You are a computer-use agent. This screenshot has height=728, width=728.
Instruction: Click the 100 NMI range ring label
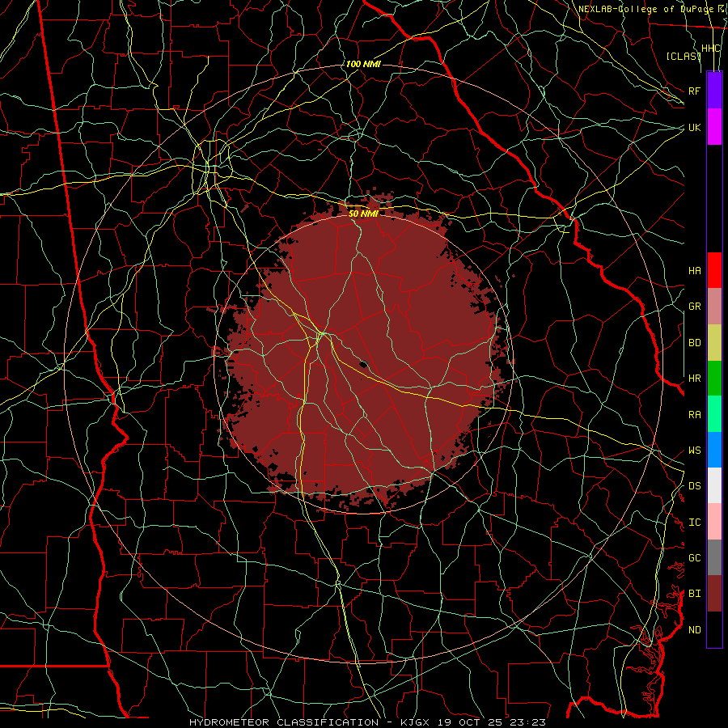(363, 64)
